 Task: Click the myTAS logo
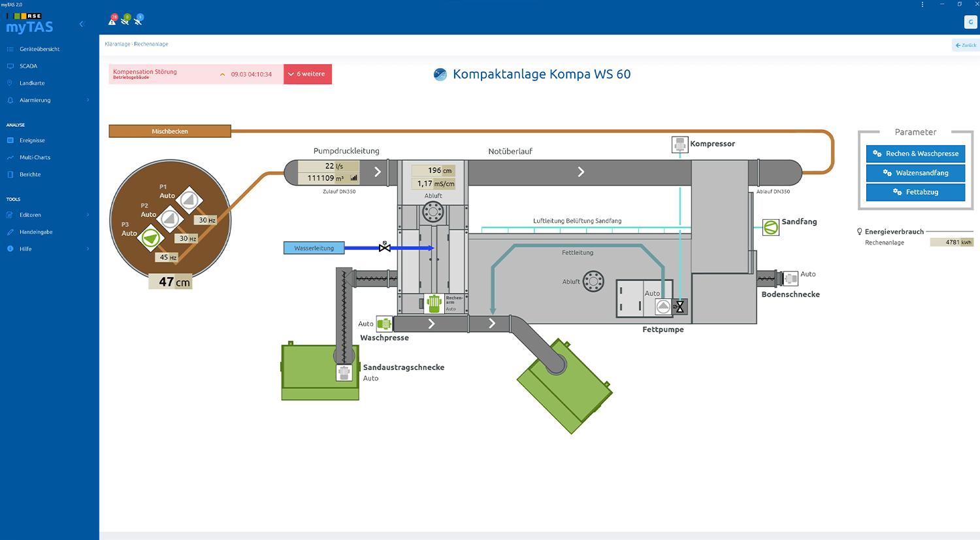[x=29, y=24]
